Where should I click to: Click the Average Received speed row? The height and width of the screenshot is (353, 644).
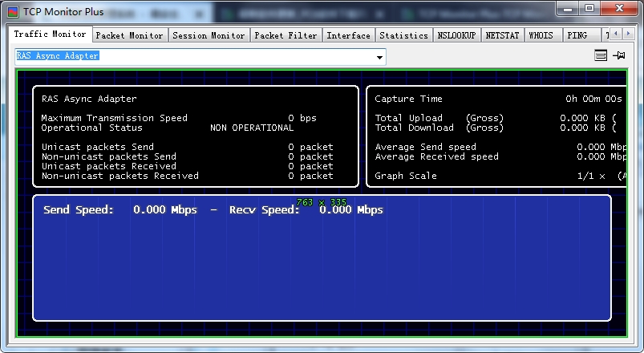pyautogui.click(x=500, y=156)
